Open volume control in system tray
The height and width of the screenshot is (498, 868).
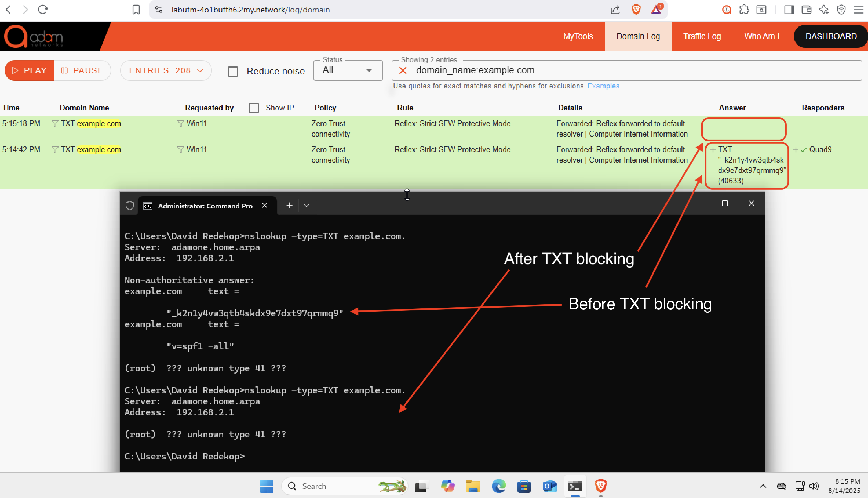click(814, 486)
